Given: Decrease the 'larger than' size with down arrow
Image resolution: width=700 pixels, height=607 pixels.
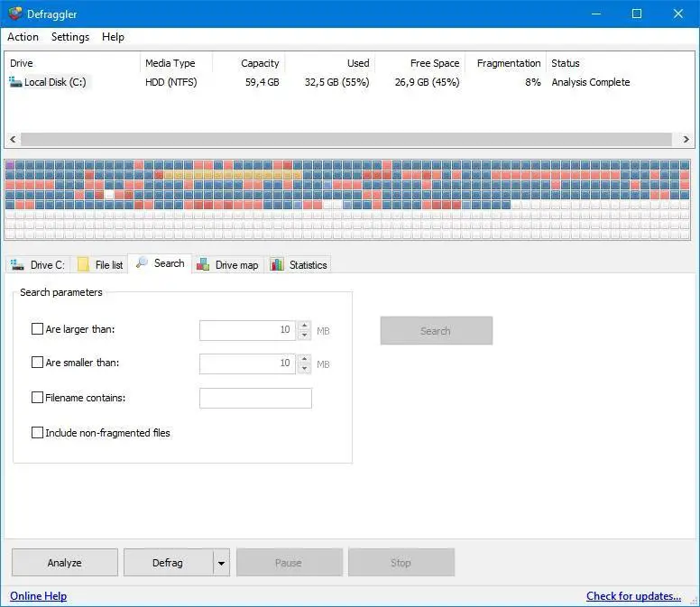Looking at the screenshot, I should tap(305, 336).
